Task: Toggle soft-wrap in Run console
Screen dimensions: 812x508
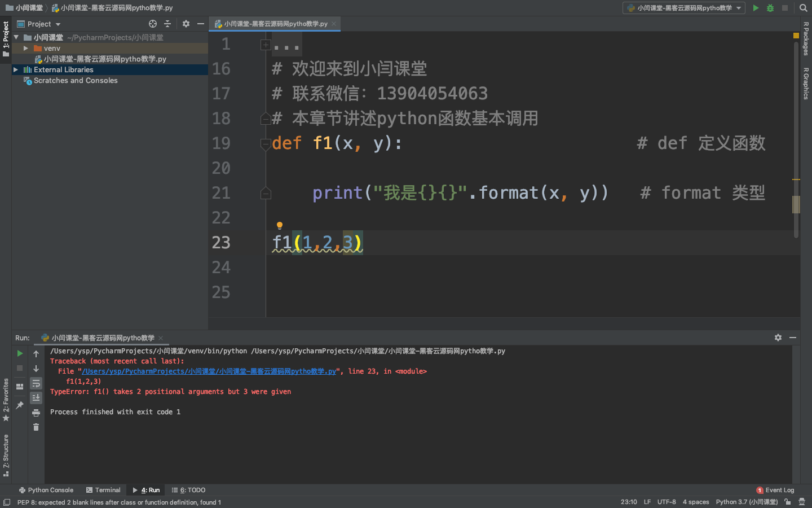Action: tap(36, 383)
